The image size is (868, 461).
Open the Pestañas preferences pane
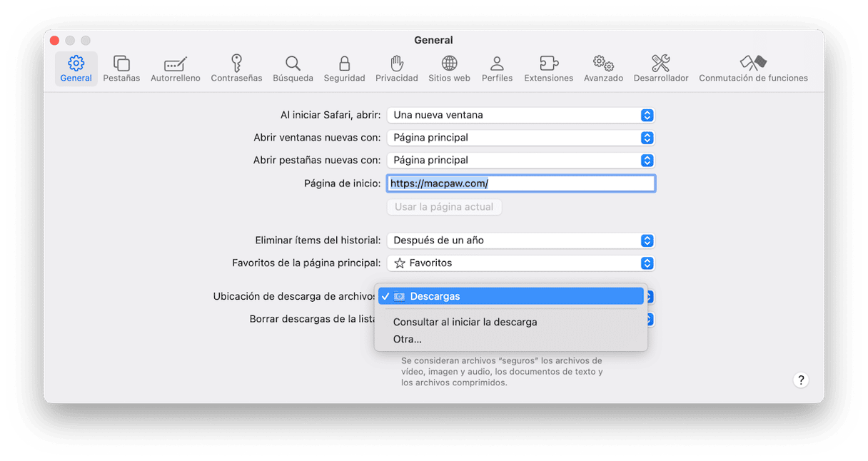(121, 69)
